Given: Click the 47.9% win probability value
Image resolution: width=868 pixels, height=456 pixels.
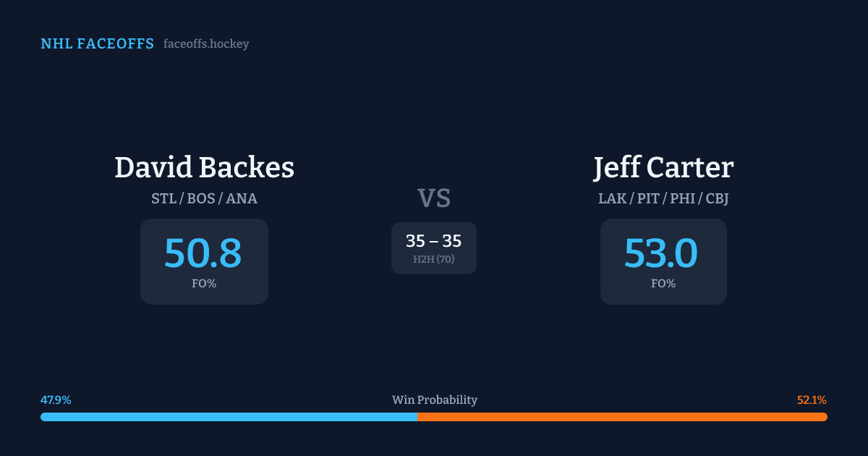Looking at the screenshot, I should point(56,400).
